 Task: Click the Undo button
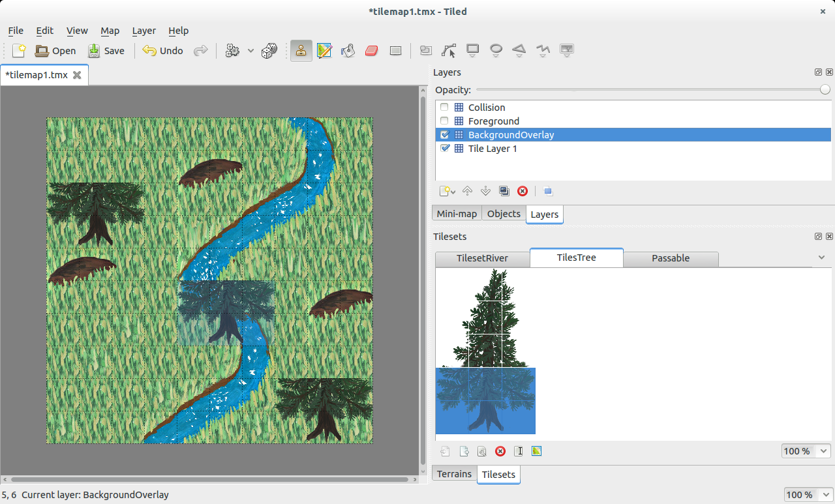point(163,50)
